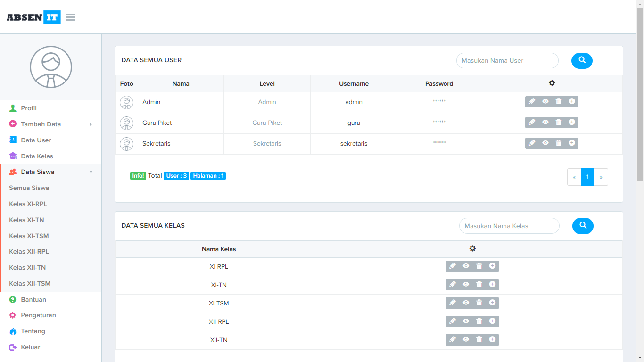
Task: Delete the Sekretaris user with the trash icon
Action: [x=559, y=143]
